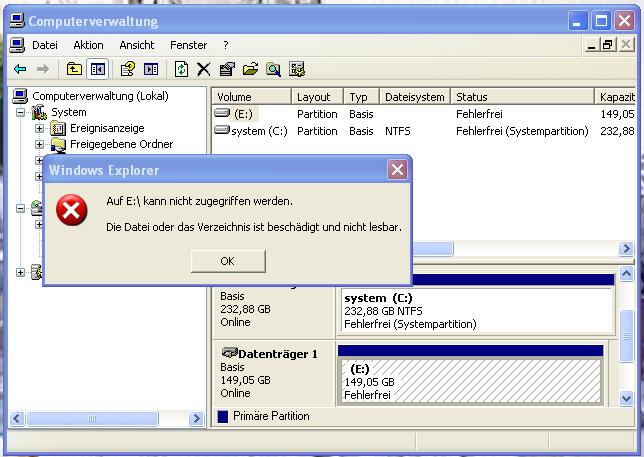Viewport: 644px width, 457px height.
Task: Click the up one level folder icon
Action: [74, 69]
